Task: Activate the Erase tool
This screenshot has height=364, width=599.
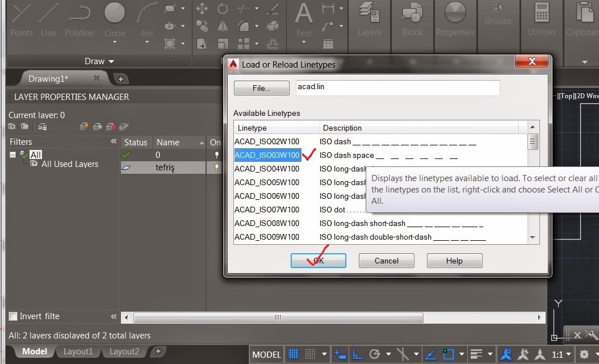Action: (x=273, y=9)
